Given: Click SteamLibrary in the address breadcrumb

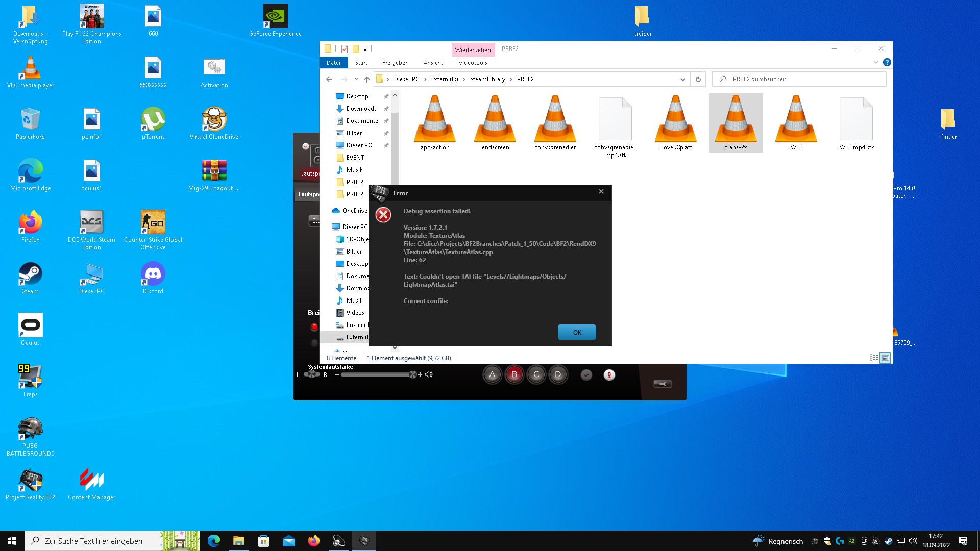Looking at the screenshot, I should pos(487,79).
